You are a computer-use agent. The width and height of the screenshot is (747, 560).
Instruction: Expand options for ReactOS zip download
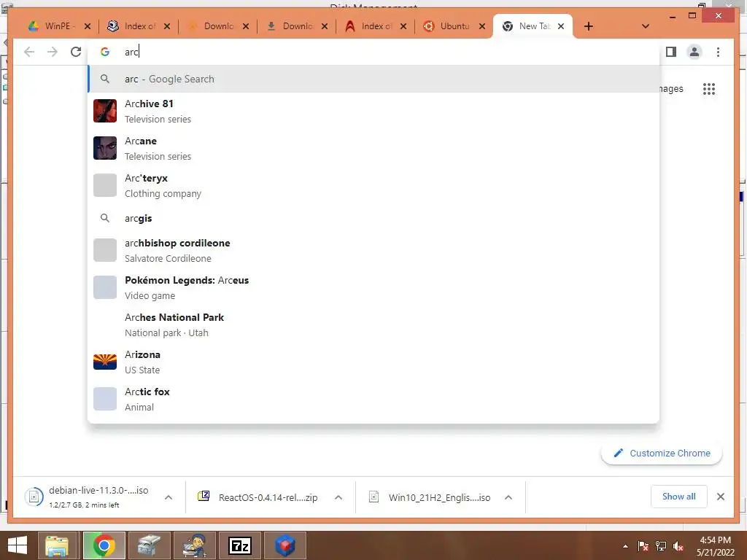pyautogui.click(x=338, y=497)
